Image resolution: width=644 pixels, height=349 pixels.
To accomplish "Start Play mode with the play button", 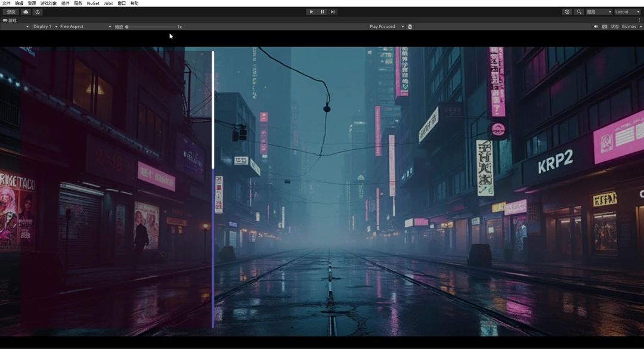I will pos(311,12).
